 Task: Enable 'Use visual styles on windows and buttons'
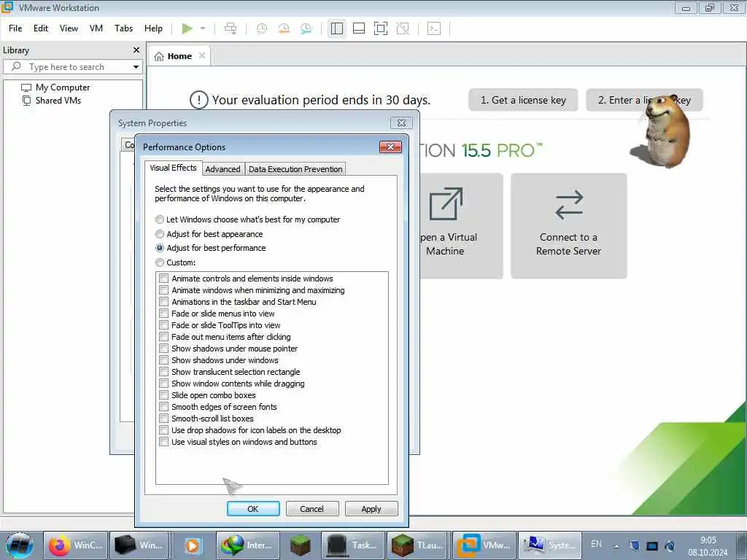(x=164, y=442)
